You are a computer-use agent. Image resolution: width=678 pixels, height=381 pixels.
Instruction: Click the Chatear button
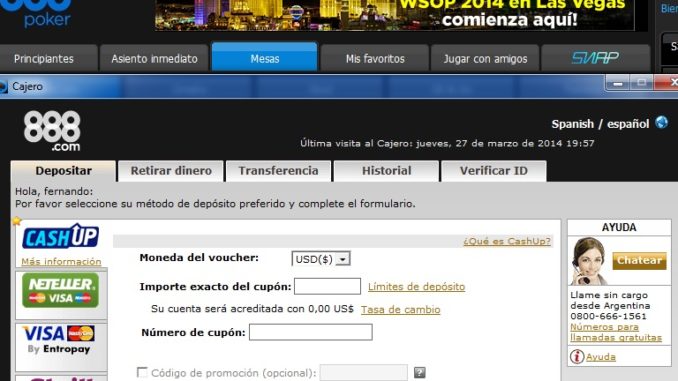639,261
